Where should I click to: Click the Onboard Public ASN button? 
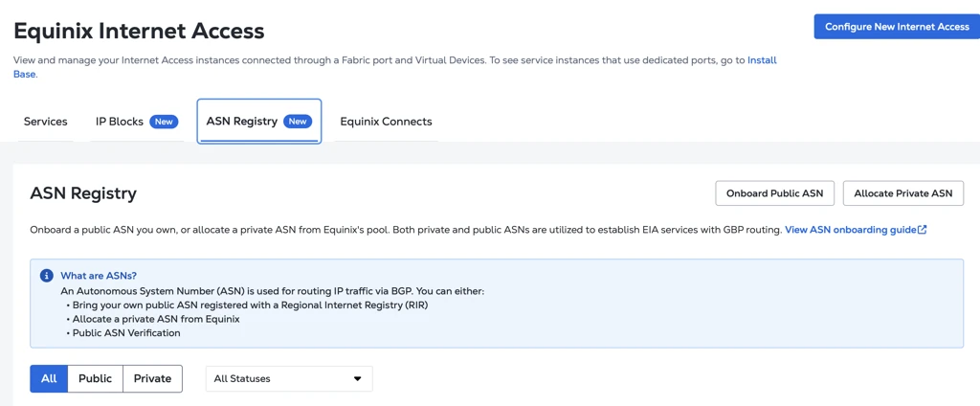point(774,193)
